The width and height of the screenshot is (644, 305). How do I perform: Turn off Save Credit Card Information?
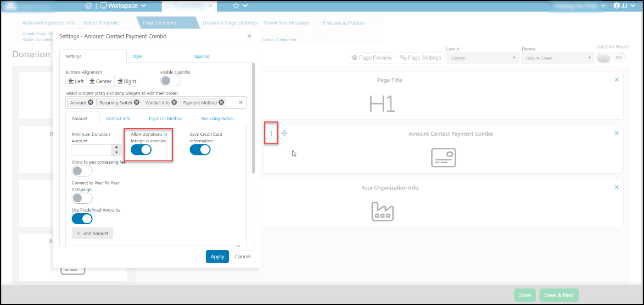(x=200, y=150)
